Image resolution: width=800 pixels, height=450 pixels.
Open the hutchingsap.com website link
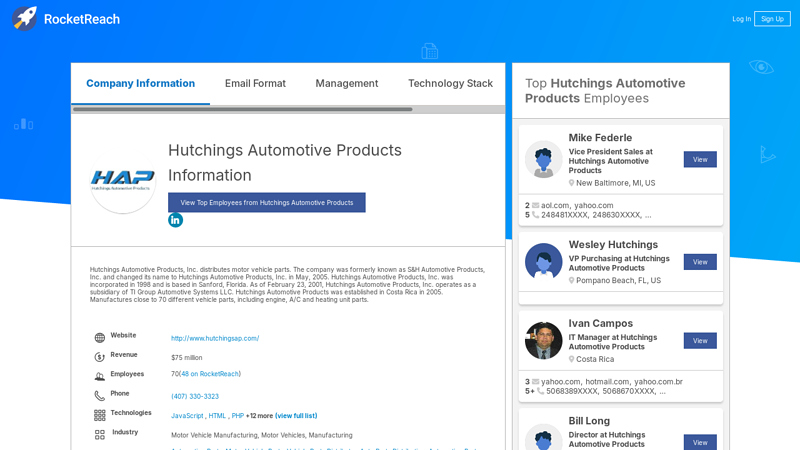pyautogui.click(x=215, y=338)
